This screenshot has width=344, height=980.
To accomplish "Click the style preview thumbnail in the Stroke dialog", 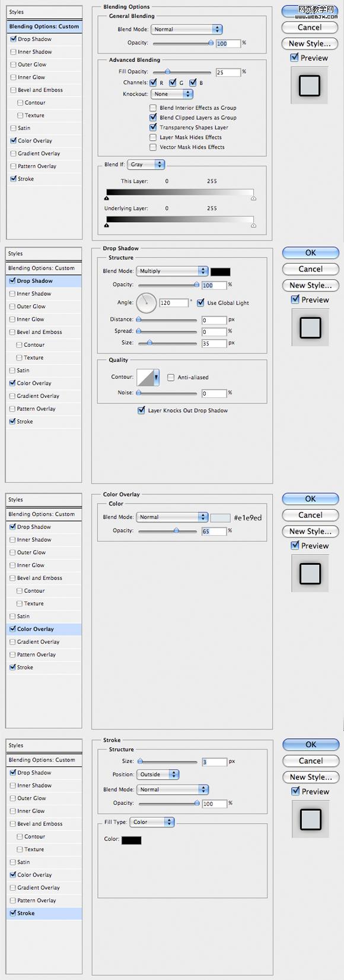I will pos(310,819).
